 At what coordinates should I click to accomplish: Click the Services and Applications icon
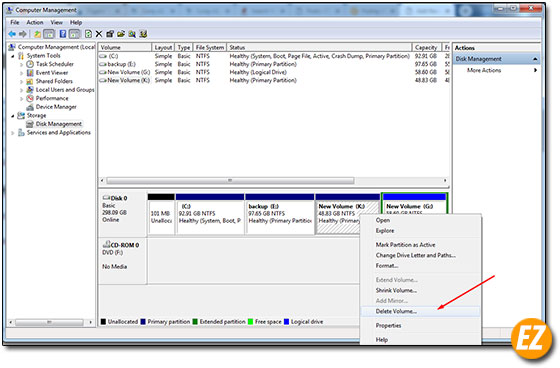21,133
